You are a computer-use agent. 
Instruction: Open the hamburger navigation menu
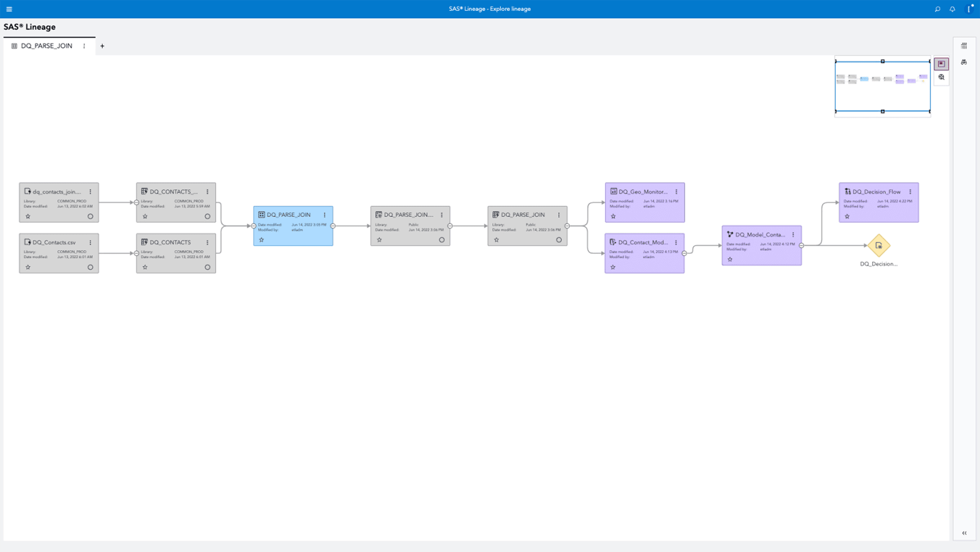point(9,9)
